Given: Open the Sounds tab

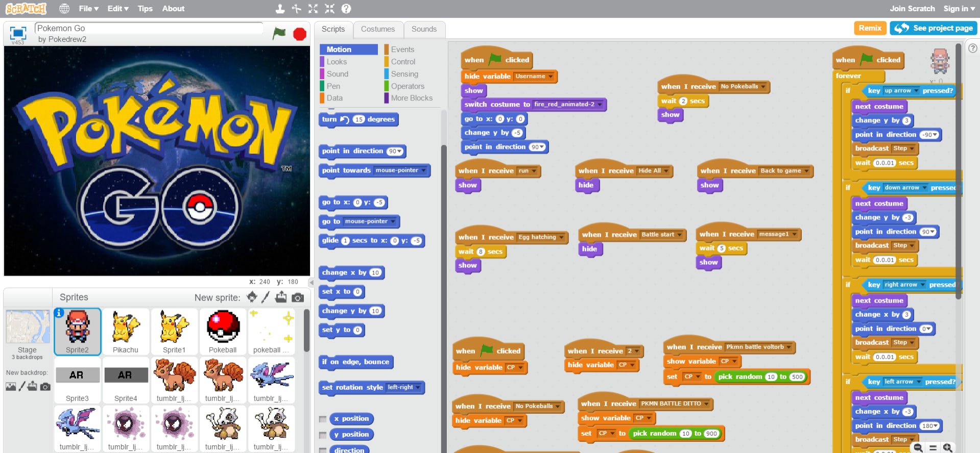Looking at the screenshot, I should click(x=424, y=29).
